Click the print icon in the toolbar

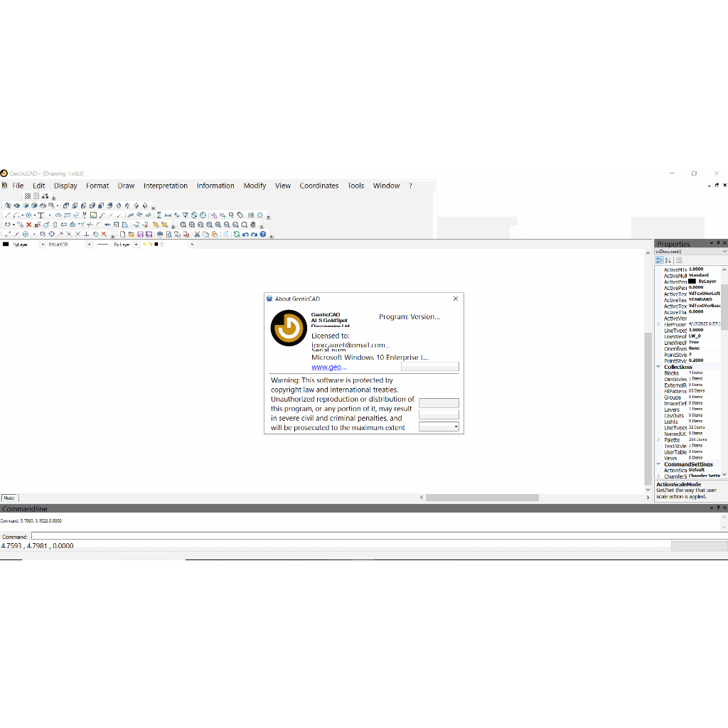click(x=160, y=235)
